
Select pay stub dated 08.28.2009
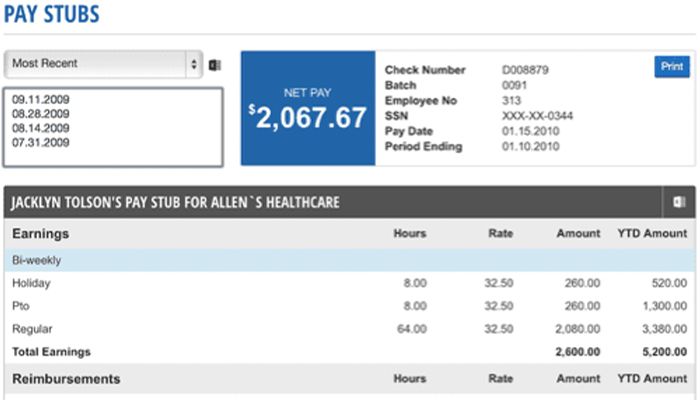[40, 115]
